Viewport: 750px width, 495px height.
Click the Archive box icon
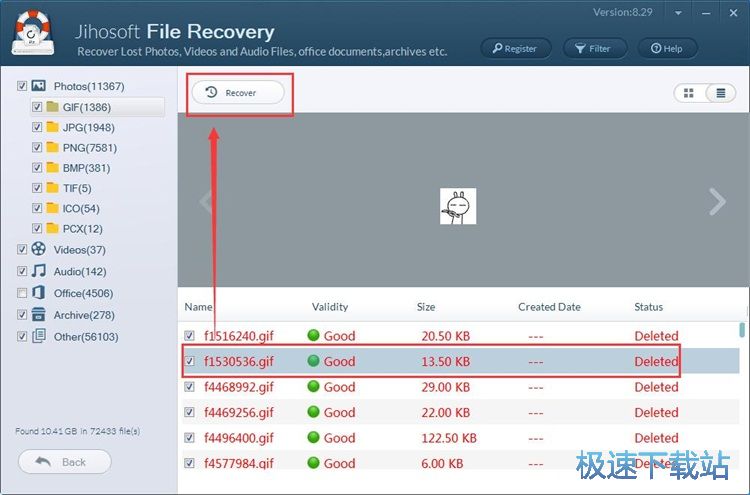click(39, 314)
